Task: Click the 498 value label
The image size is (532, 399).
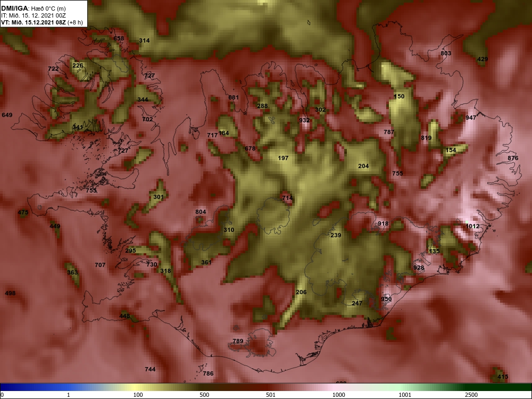Action: coord(10,293)
